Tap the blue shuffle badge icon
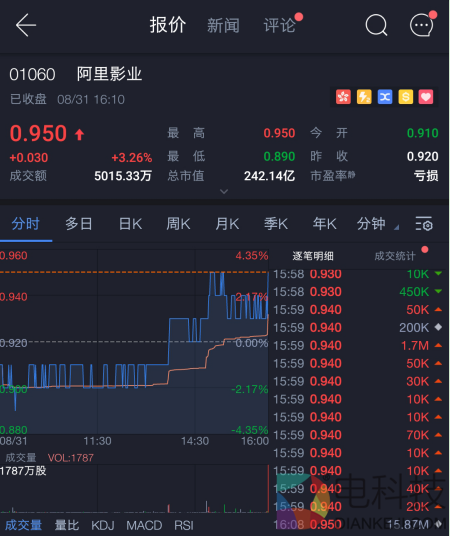The width and height of the screenshot is (450, 536). click(385, 97)
